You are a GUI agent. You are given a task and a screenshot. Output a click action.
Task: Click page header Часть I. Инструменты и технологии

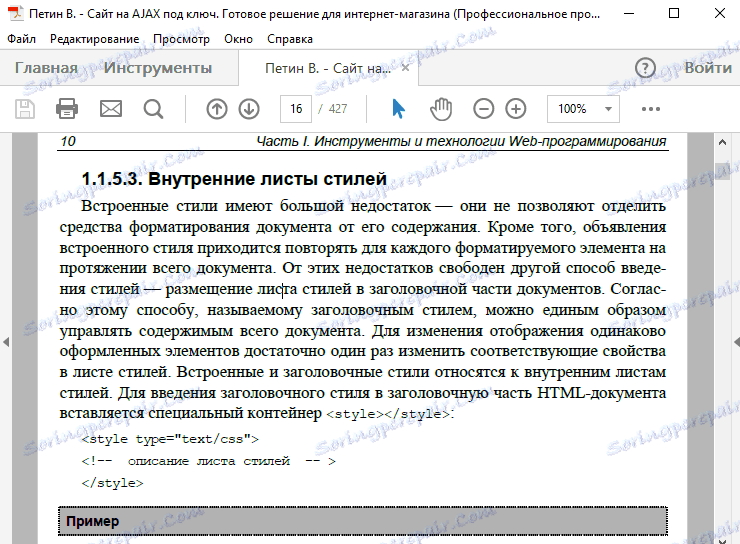point(461,141)
